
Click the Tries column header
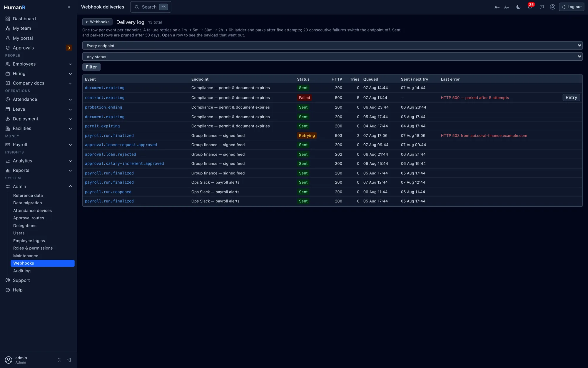pyautogui.click(x=354, y=79)
